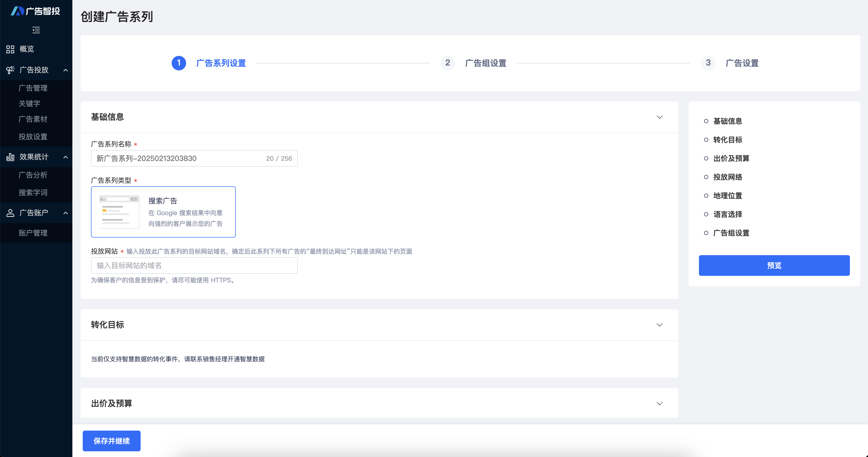Open 搜索字词 in the sidebar
868x457 pixels.
point(33,193)
